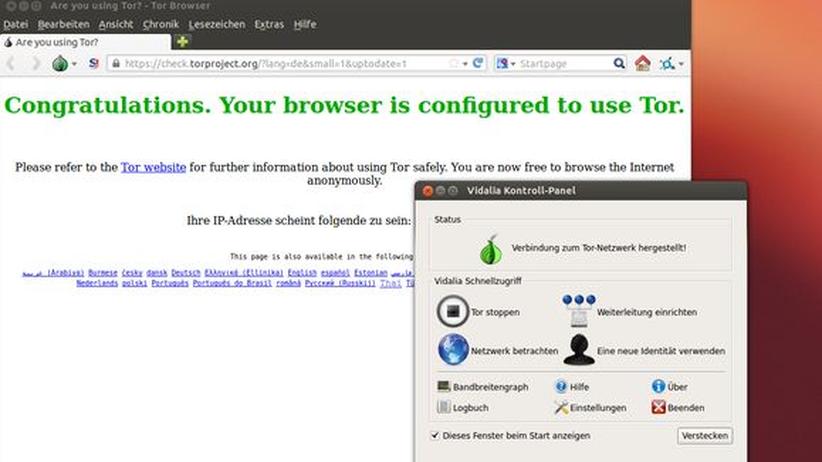Open the Logbuch in Vidalia
The height and width of the screenshot is (462, 822).
tap(463, 407)
